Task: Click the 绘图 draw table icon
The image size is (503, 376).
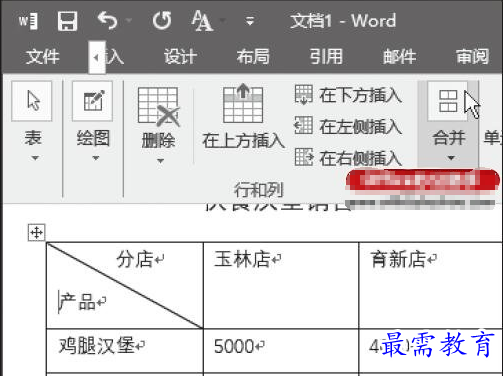Action: click(93, 101)
